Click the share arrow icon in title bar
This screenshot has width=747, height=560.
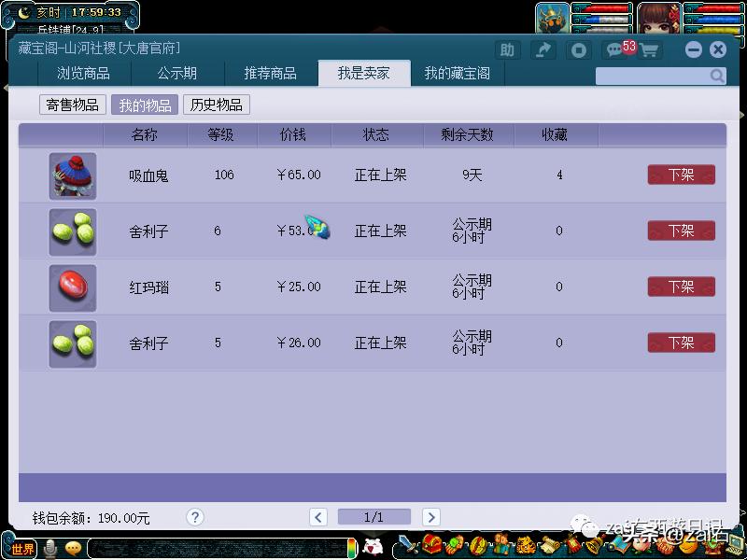(543, 50)
